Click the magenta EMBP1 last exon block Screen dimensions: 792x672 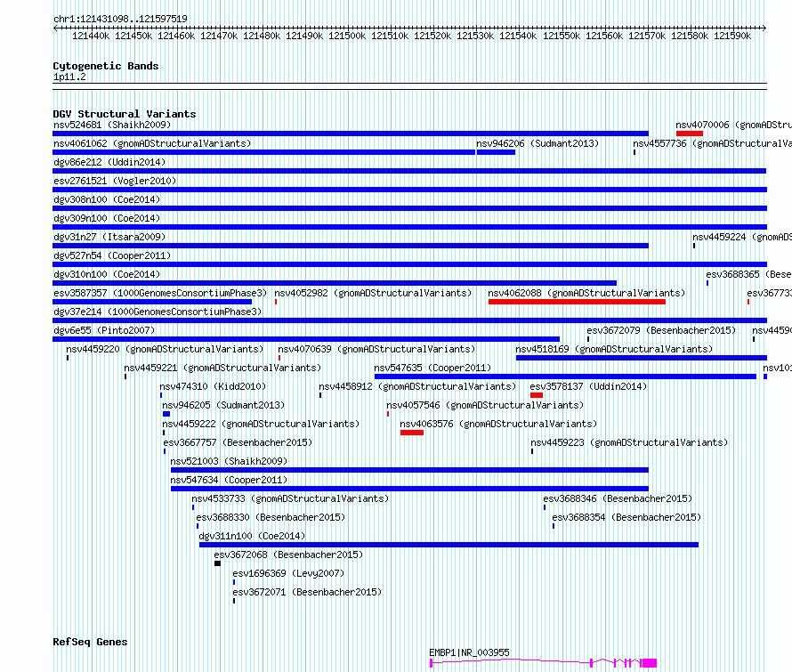tap(649, 663)
